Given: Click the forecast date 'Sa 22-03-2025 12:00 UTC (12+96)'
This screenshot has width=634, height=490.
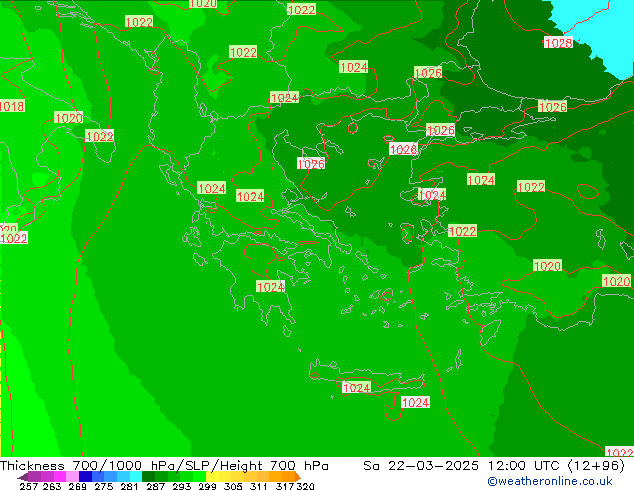Looking at the screenshot, I should pyautogui.click(x=494, y=466).
